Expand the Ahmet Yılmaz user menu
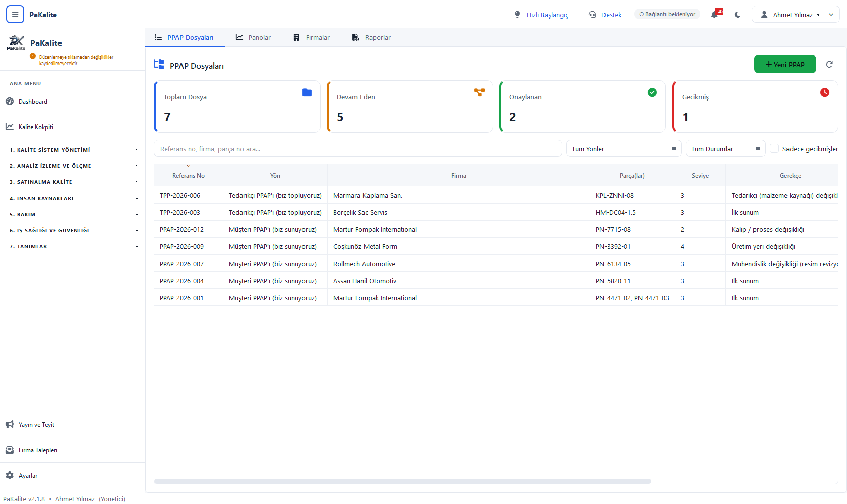847x504 pixels. coord(796,15)
